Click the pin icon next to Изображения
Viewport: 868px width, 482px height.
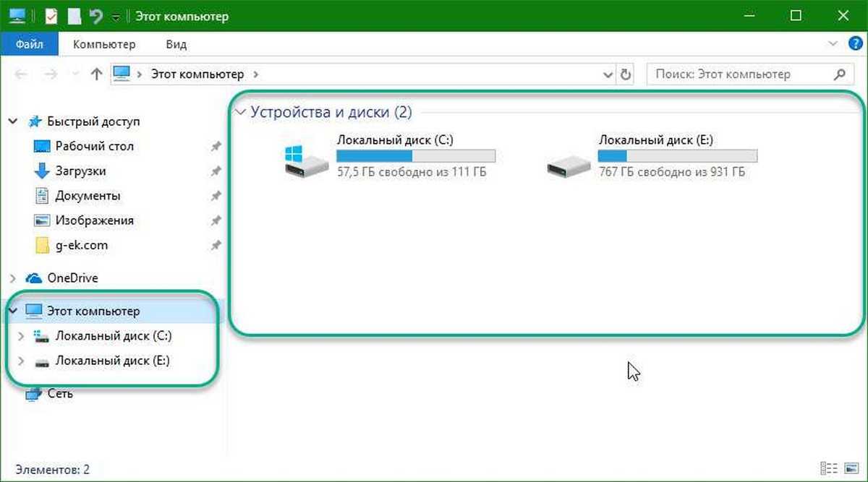pyautogui.click(x=215, y=220)
